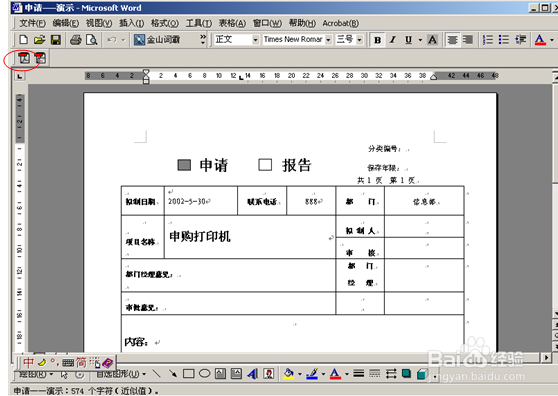
Task: Apply the line color brush
Action: pos(312,374)
